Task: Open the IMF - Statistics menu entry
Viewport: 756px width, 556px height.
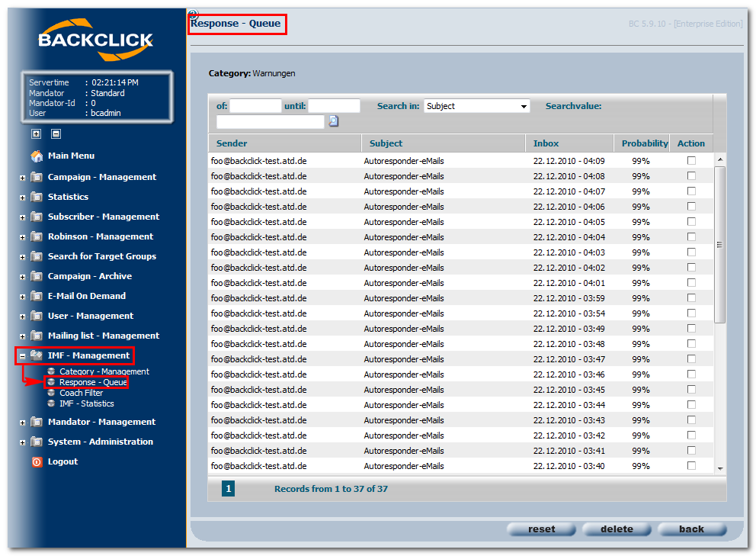Action: 87,403
